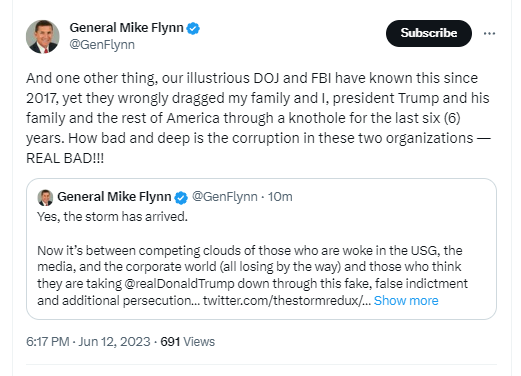521x376 pixels.
Task: Click small avatar in the quoted tweet
Action: (45, 197)
